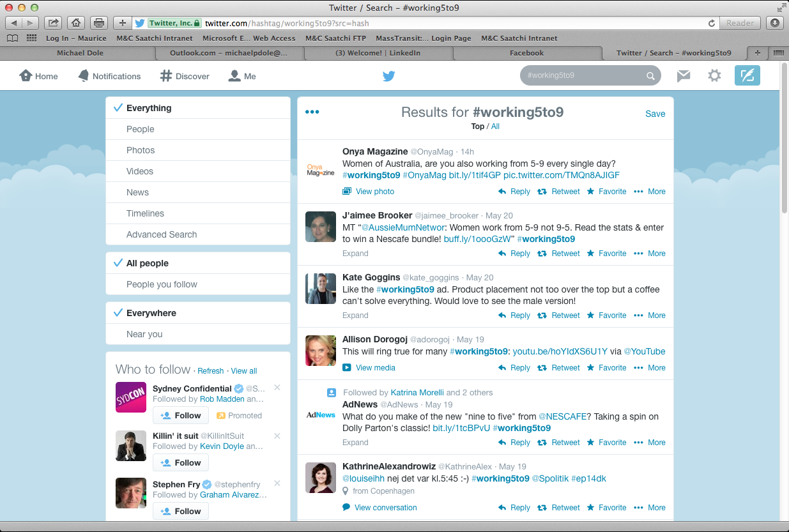Click Safari share button
Image resolution: width=789 pixels, height=532 pixels.
tap(54, 23)
